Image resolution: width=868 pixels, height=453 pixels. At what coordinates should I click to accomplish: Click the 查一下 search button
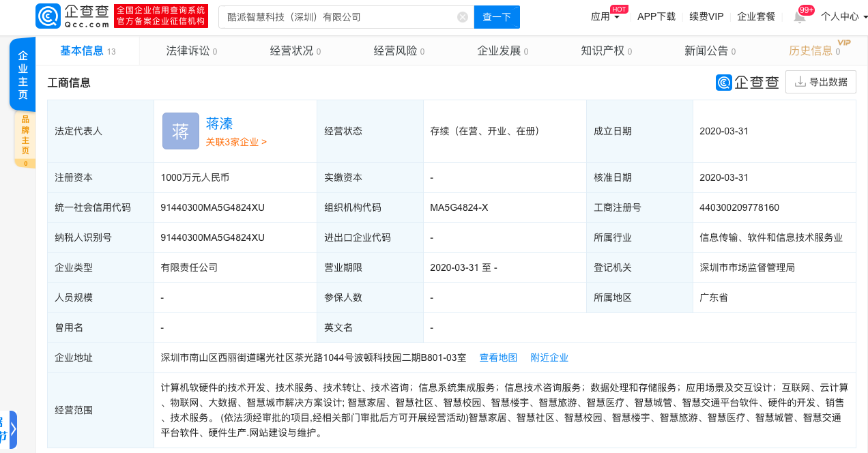[497, 17]
